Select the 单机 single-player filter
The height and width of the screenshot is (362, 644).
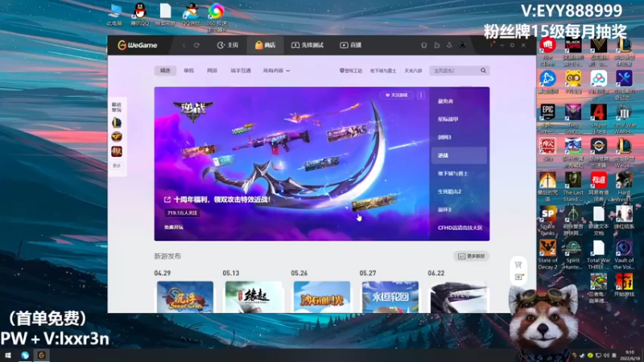188,71
